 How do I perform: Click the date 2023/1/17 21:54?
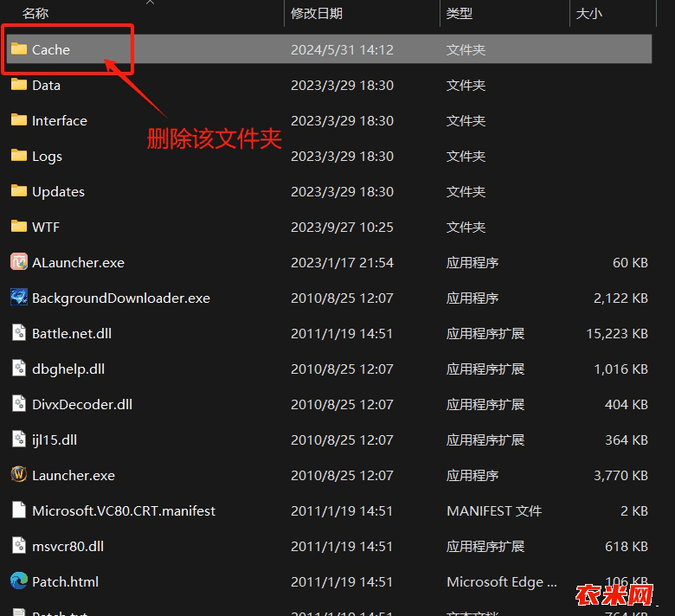pos(342,263)
